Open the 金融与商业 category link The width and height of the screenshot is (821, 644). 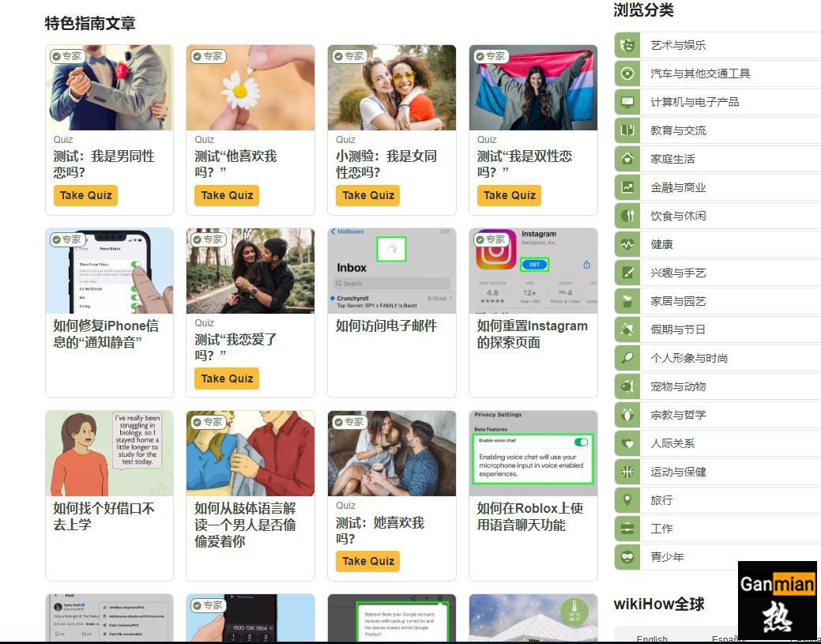678,187
